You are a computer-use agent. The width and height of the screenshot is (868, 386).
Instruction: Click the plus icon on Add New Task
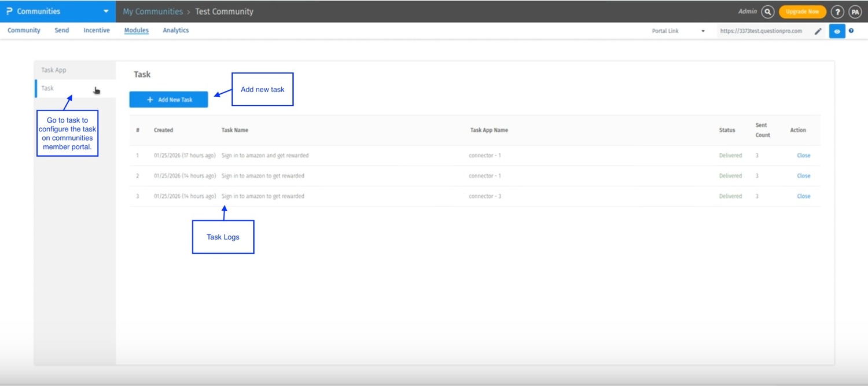coord(150,100)
